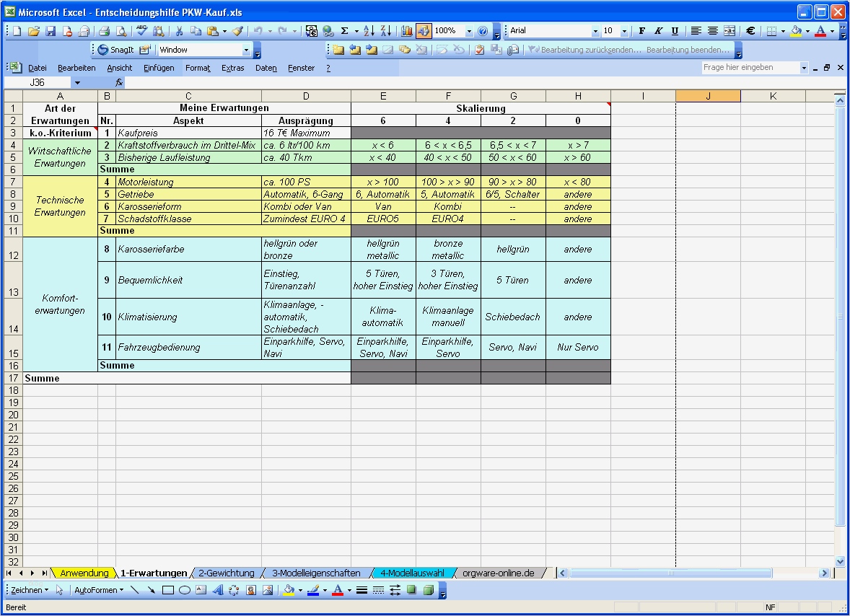Open Excel Help question mark
Viewport: 850px width, 616px height.
tap(483, 31)
